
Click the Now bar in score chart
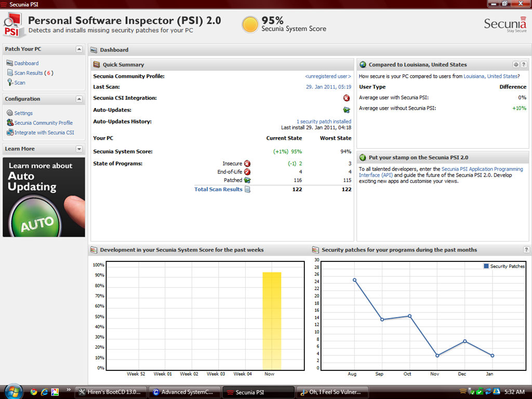[x=272, y=321]
